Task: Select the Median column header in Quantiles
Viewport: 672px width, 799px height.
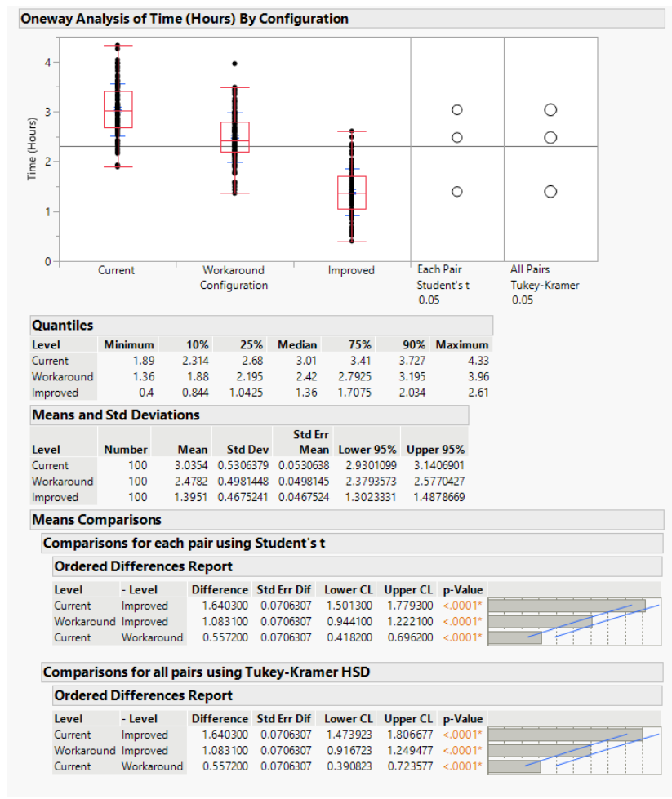Action: (x=297, y=345)
